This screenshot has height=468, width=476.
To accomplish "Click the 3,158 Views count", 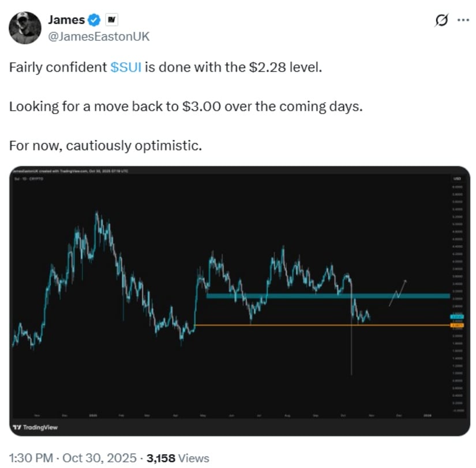I will click(178, 458).
